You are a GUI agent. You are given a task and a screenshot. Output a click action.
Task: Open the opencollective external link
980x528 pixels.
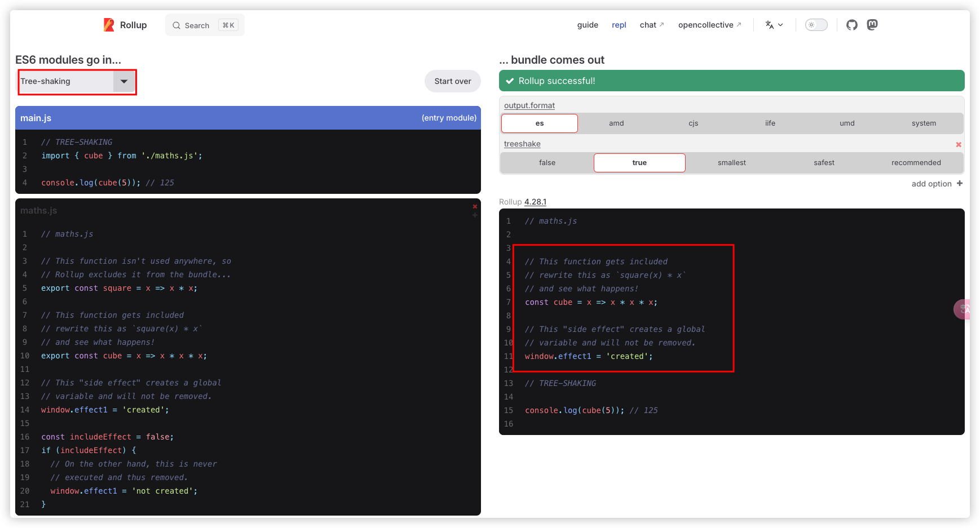710,25
